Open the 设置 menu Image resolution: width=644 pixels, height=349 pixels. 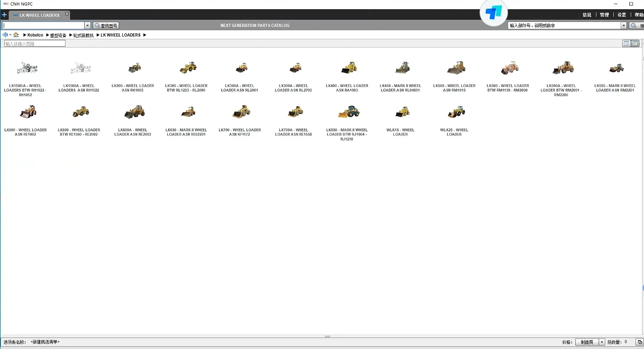[622, 15]
